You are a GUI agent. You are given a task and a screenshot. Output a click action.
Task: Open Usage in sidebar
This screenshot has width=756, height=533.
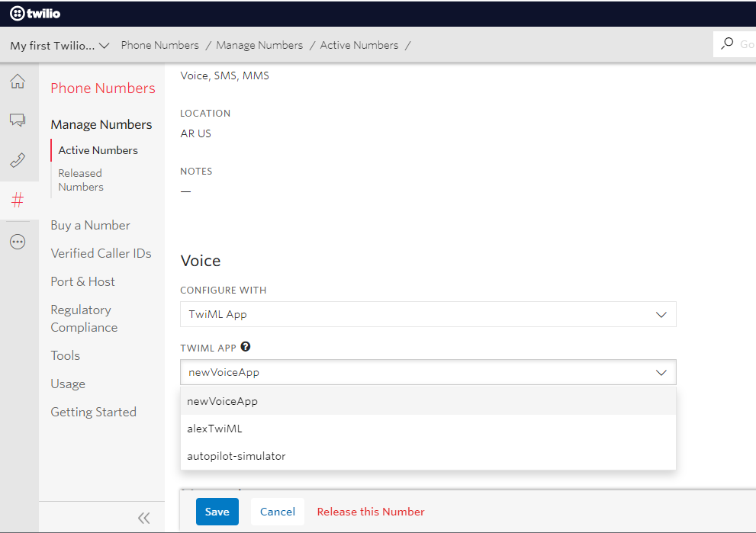click(x=68, y=384)
